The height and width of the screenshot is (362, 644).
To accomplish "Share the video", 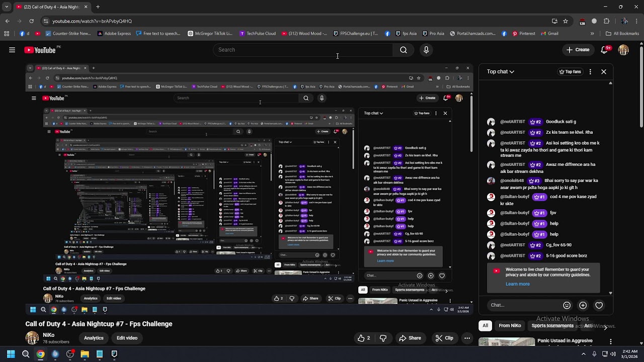I will 410,338.
